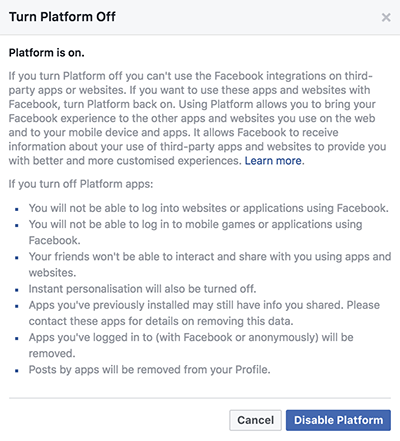Open the Learn more link

tap(273, 161)
